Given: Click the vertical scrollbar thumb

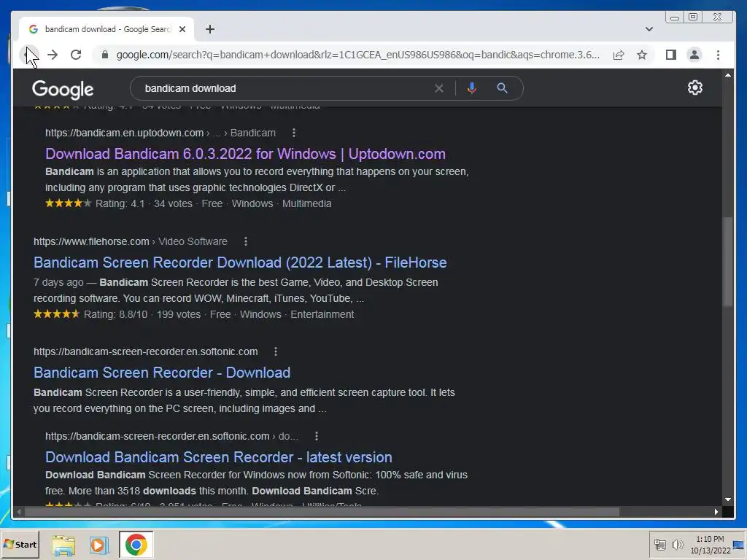Looking at the screenshot, I should (728, 261).
